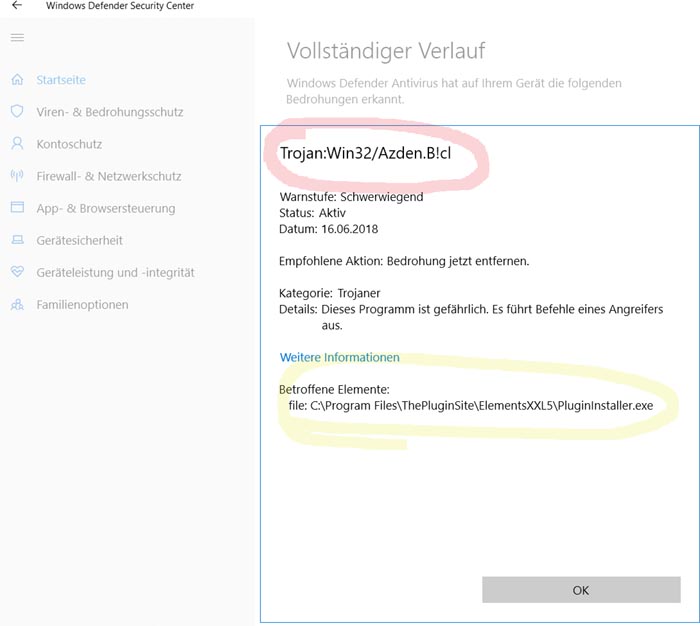Open Gerätesicherheit page
Screen dimensions: 700x626
[x=79, y=241]
